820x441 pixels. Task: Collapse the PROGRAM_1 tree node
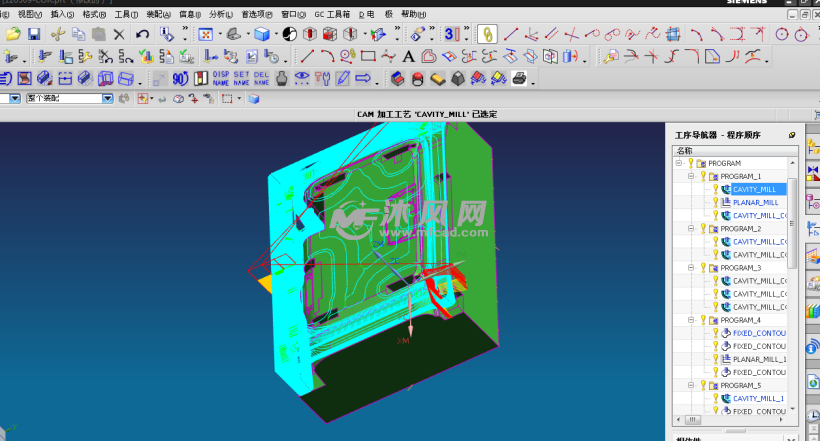pos(690,176)
